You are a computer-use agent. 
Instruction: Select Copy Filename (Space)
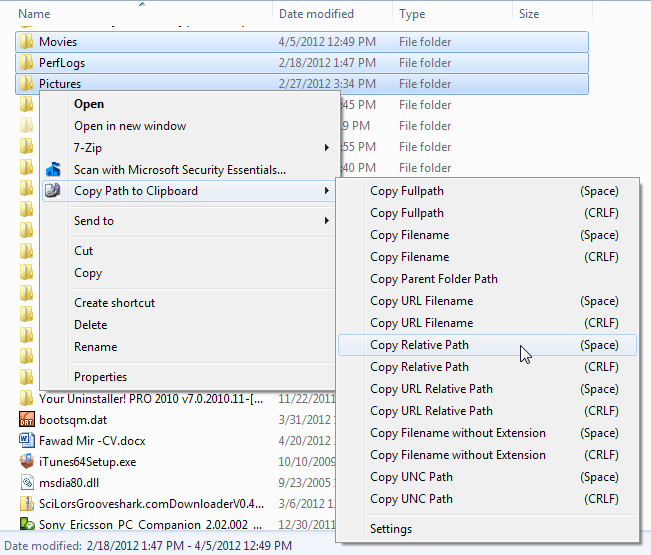click(487, 235)
